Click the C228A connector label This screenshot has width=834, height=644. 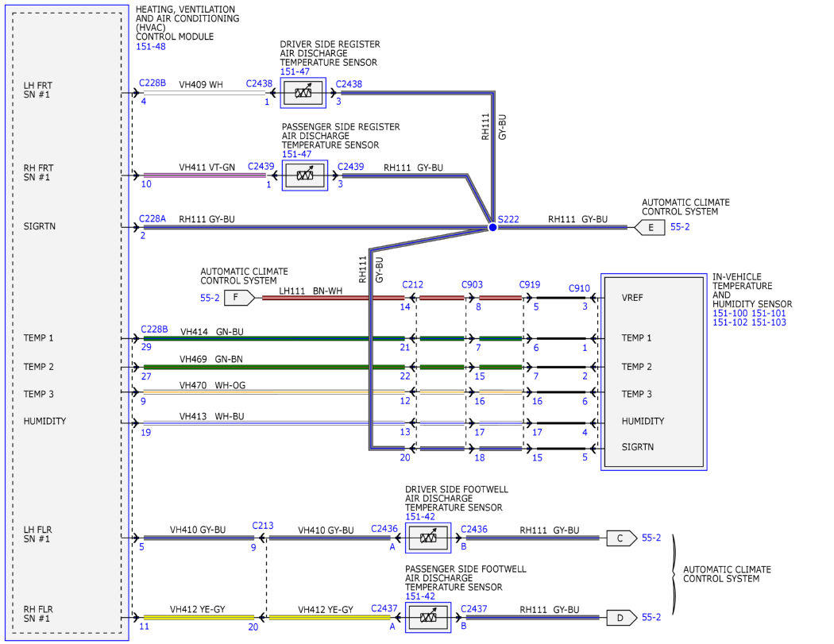pyautogui.click(x=153, y=218)
